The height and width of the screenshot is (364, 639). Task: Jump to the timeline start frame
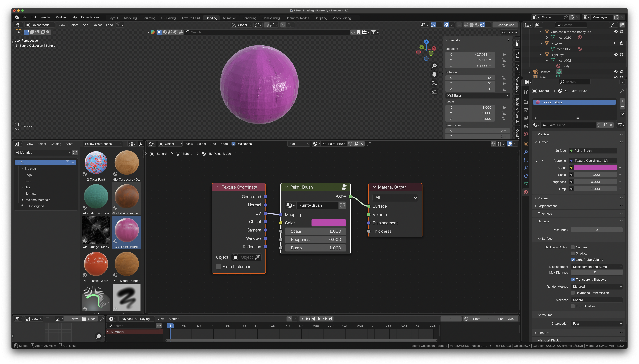[x=302, y=319]
